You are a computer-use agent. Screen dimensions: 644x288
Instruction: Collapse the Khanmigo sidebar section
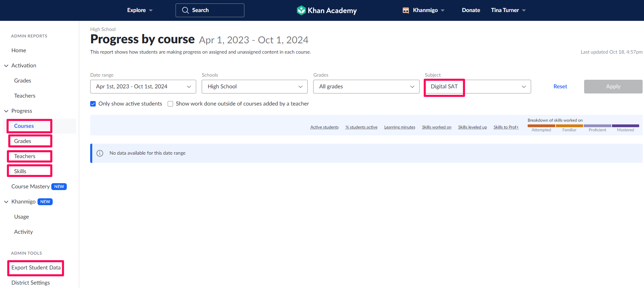(x=6, y=202)
